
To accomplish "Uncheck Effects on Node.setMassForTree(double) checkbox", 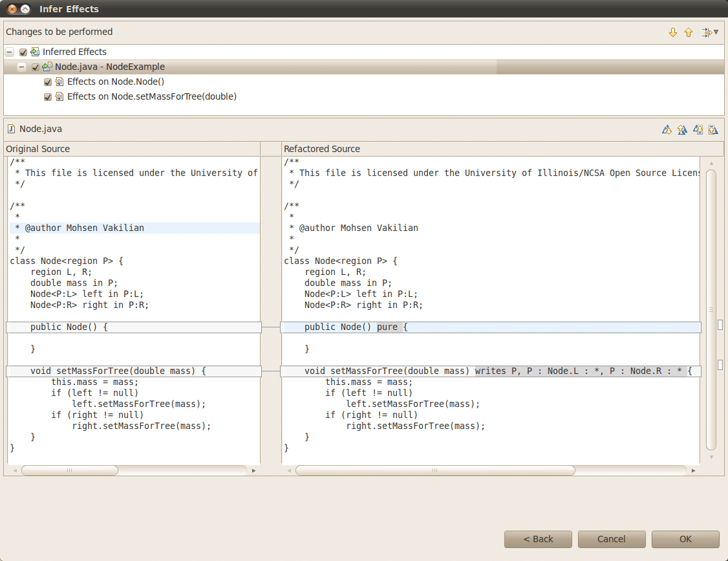I will pos(48,96).
